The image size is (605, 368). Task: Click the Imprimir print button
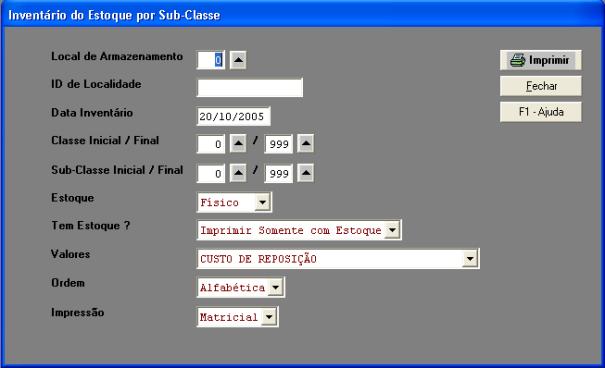pos(541,60)
